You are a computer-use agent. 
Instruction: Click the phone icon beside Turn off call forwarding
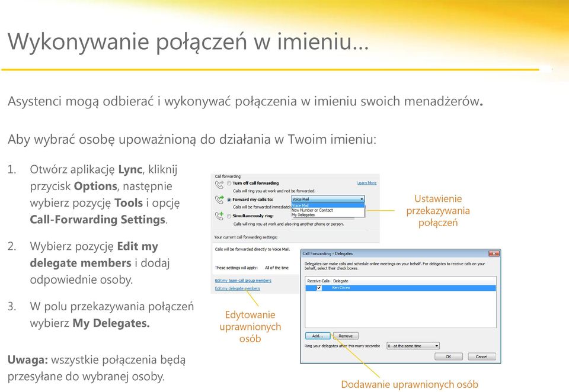pos(219,185)
